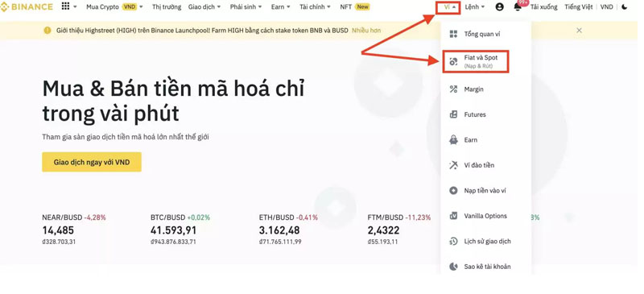The height and width of the screenshot is (294, 644).
Task: Open the NFT New menu item
Action: (x=355, y=7)
